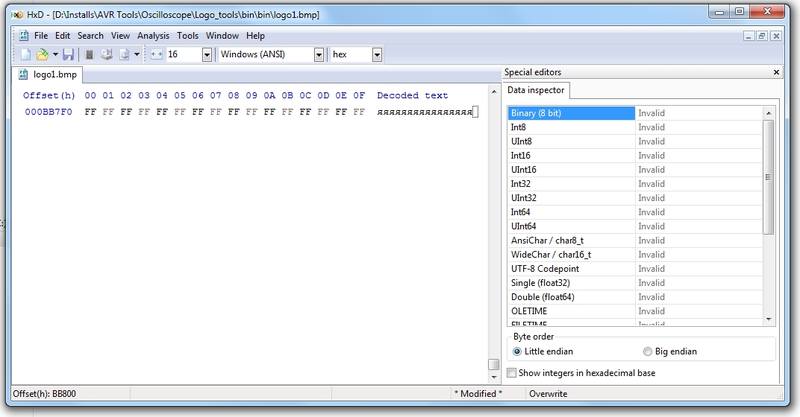Select the Binary (8 bit) row
This screenshot has height=417, width=800.
pos(572,113)
